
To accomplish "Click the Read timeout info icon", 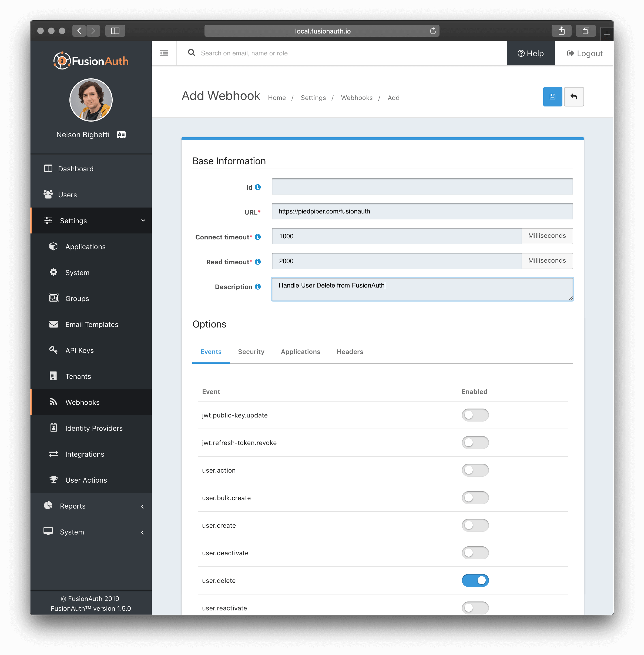I will tap(258, 262).
